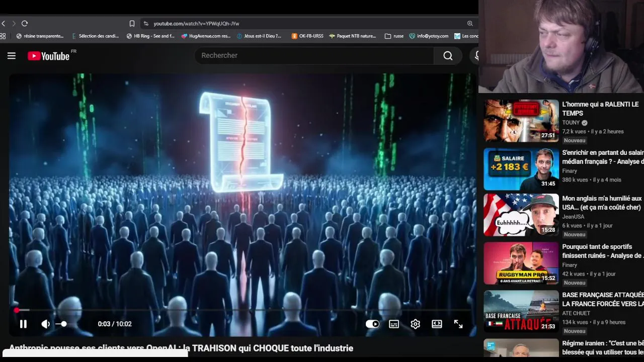Open the JeanUSA channel name

click(x=573, y=217)
